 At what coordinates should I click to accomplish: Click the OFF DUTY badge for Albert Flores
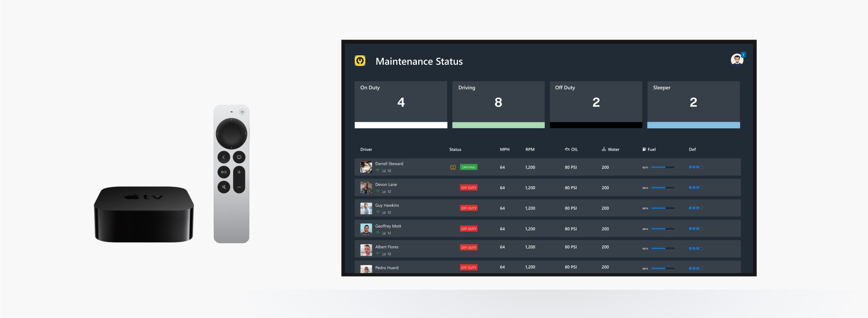469,247
